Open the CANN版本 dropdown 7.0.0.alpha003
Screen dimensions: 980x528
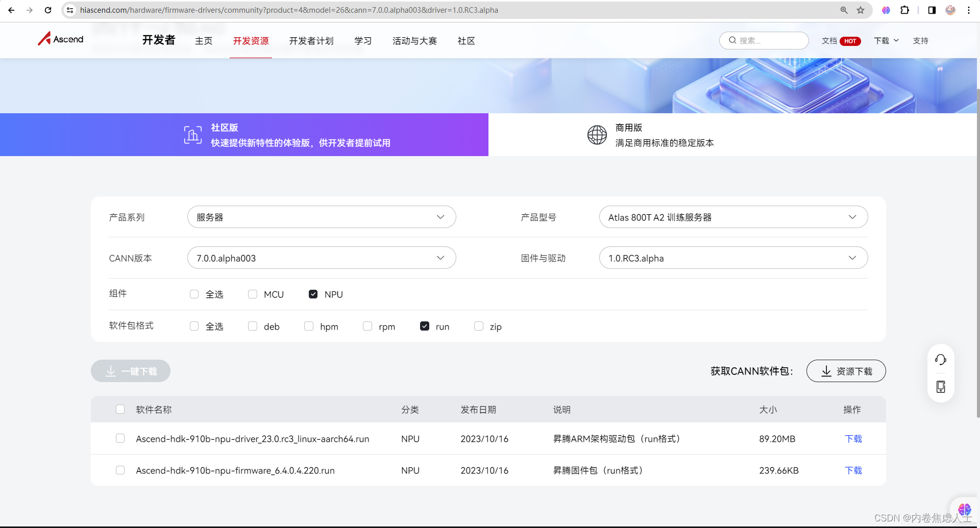[x=322, y=258]
